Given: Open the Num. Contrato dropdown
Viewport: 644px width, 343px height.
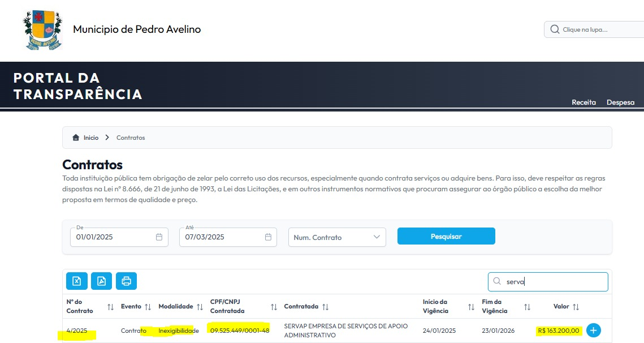Looking at the screenshot, I should [337, 237].
